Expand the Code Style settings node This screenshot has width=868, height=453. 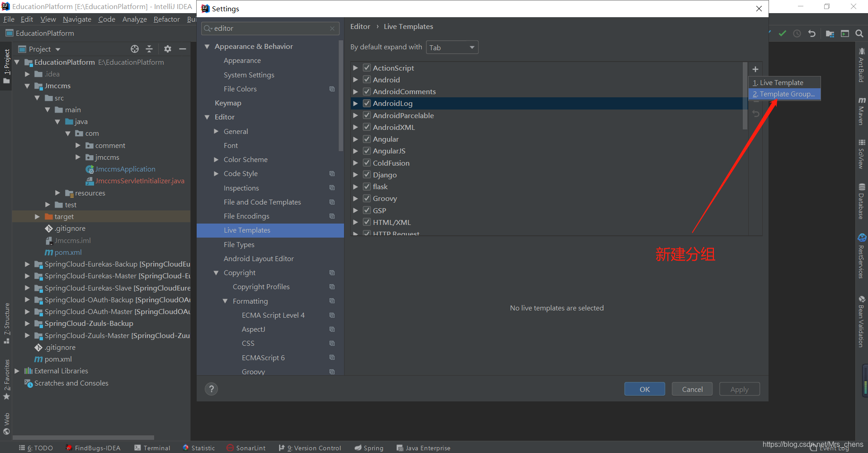(216, 174)
